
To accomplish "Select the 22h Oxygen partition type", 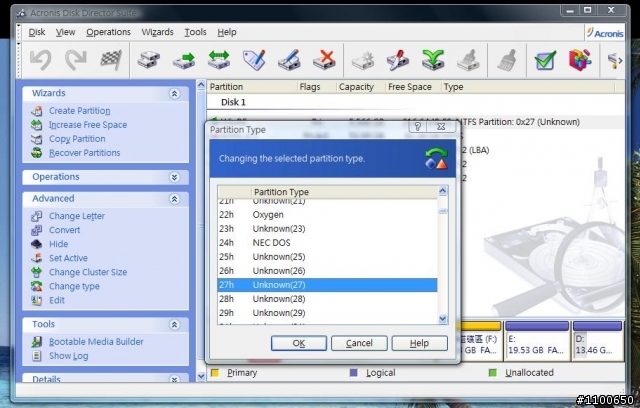I will coord(327,215).
